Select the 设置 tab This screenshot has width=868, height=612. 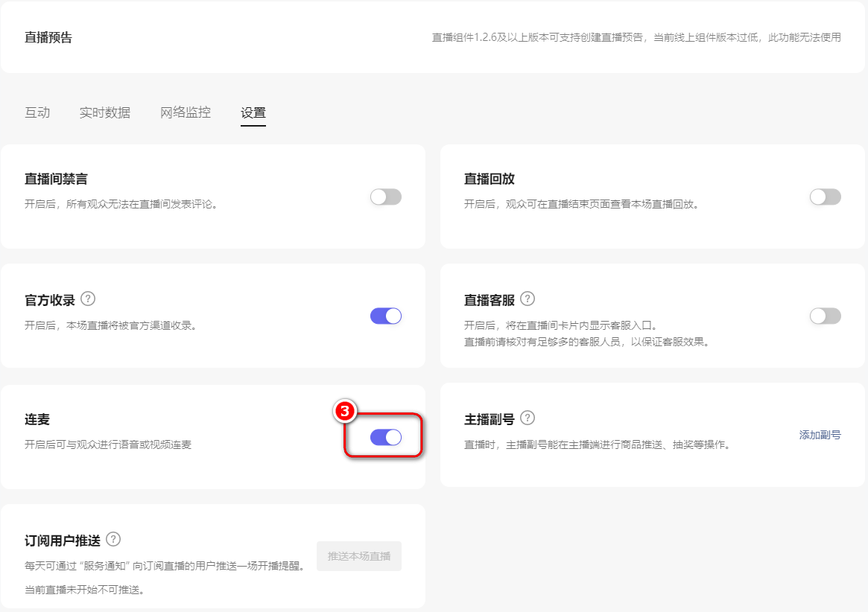[x=253, y=113]
